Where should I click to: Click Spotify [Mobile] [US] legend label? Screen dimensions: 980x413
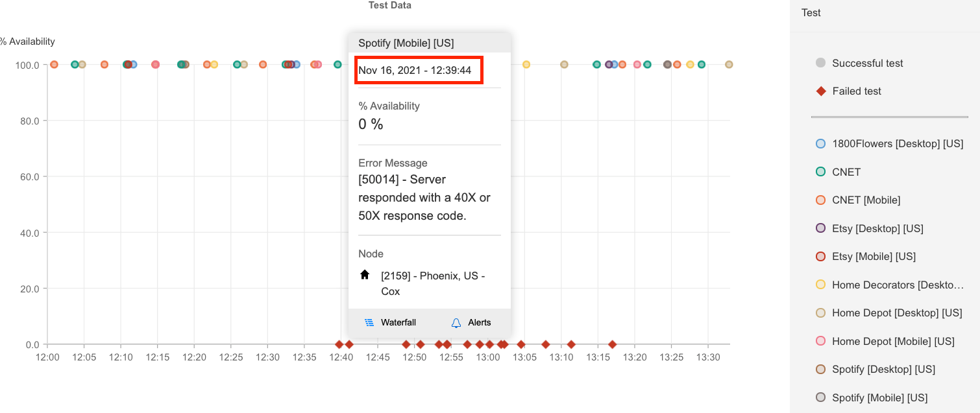click(879, 397)
